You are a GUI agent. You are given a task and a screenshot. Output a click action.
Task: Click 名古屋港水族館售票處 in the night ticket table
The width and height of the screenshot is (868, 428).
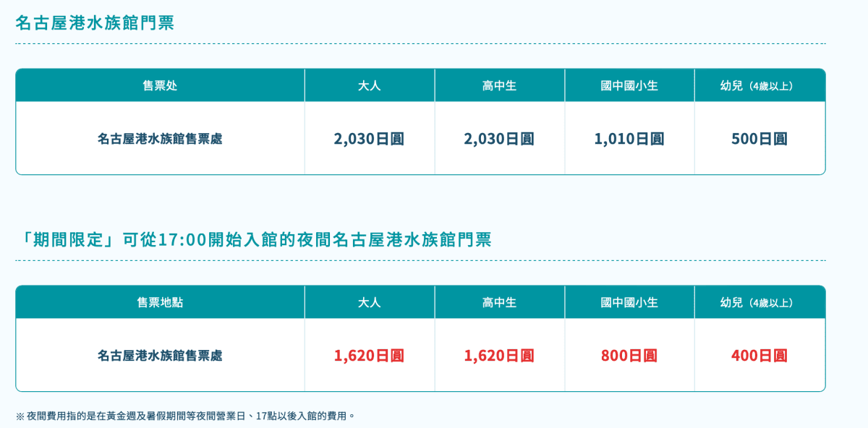(160, 355)
